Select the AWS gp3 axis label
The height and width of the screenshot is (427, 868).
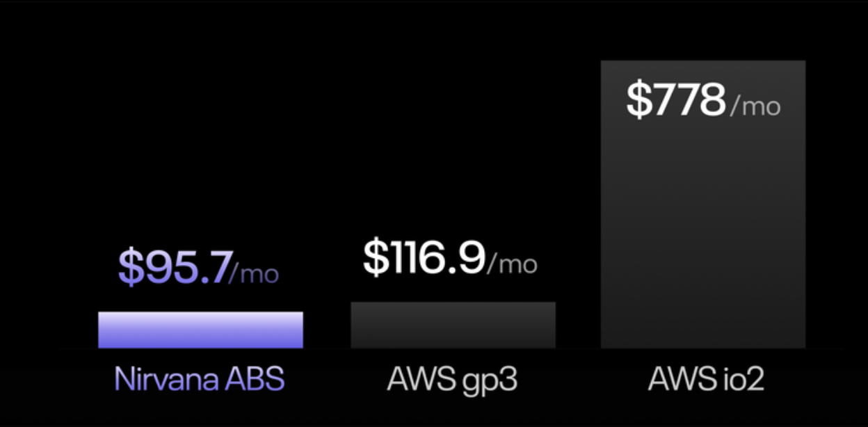(x=452, y=380)
